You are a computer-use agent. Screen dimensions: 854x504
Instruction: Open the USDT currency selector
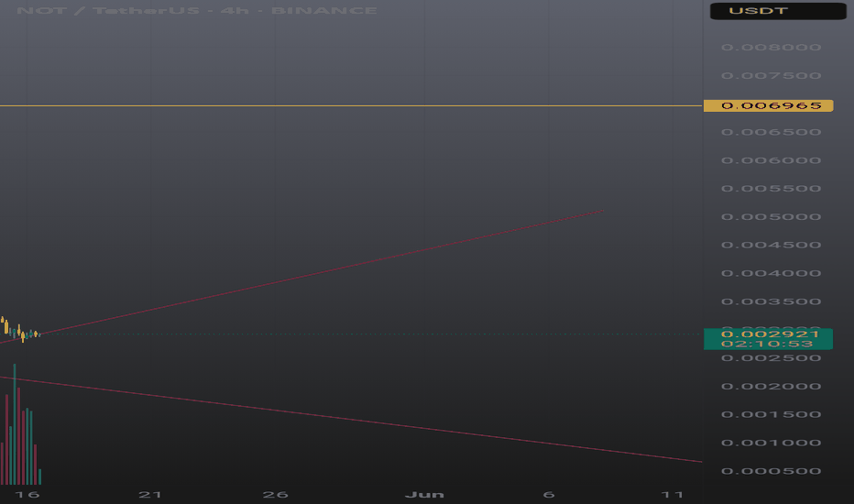click(778, 11)
